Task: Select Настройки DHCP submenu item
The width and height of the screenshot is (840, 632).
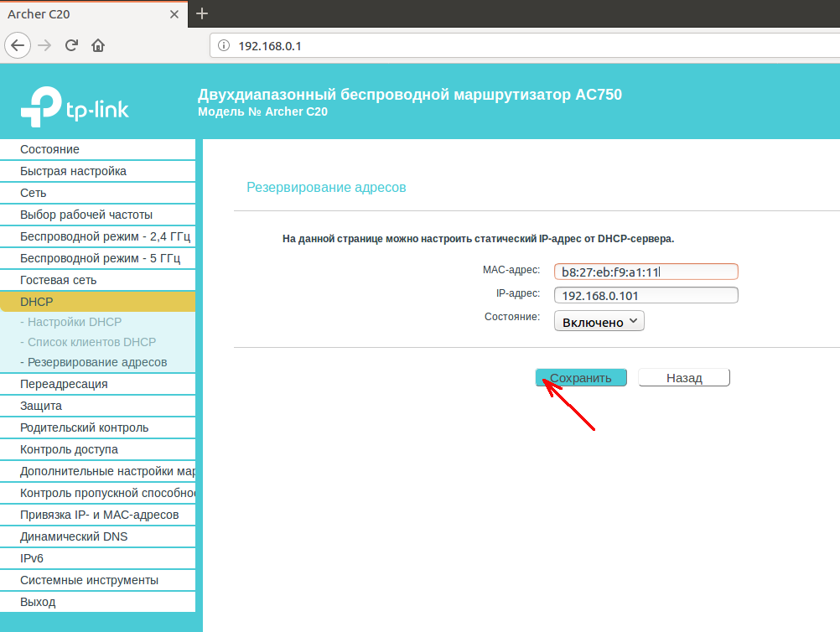Action: (x=74, y=322)
